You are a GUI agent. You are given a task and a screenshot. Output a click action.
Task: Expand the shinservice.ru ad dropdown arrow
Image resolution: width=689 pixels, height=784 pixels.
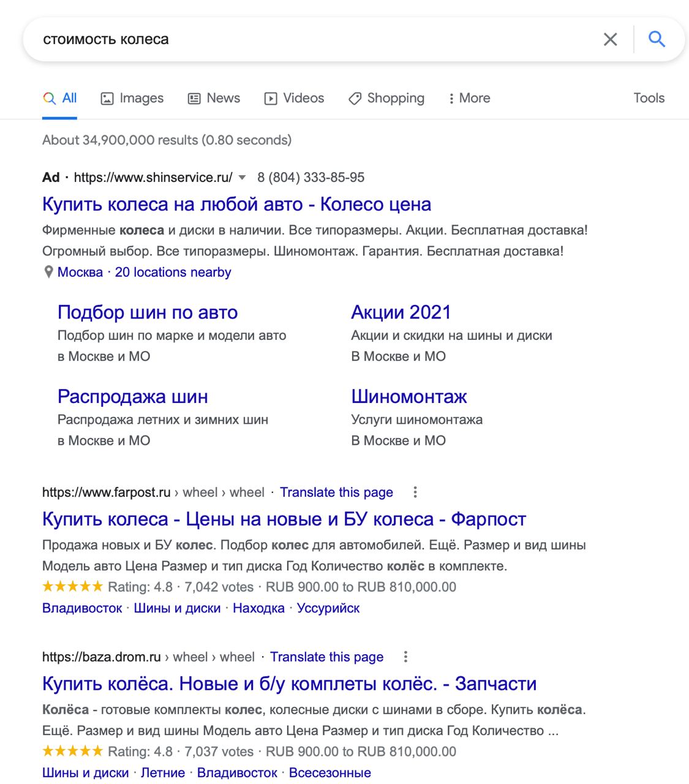tap(242, 178)
